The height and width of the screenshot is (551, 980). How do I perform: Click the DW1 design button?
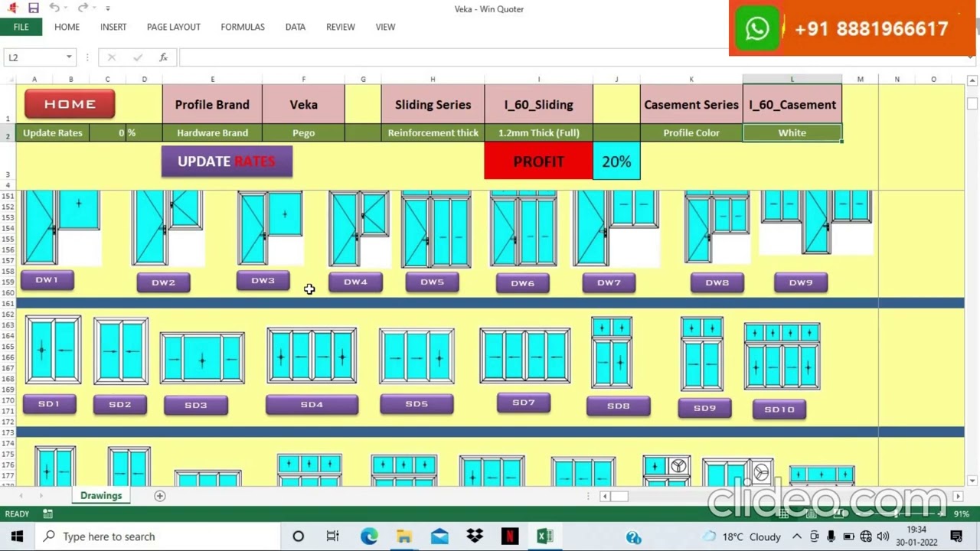(47, 280)
